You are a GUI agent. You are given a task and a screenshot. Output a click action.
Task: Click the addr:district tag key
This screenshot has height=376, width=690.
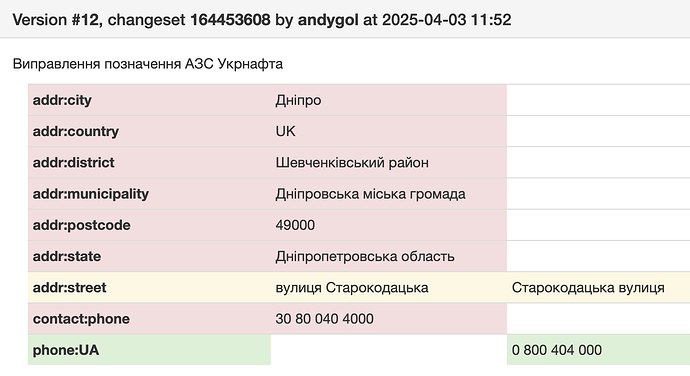pyautogui.click(x=73, y=163)
